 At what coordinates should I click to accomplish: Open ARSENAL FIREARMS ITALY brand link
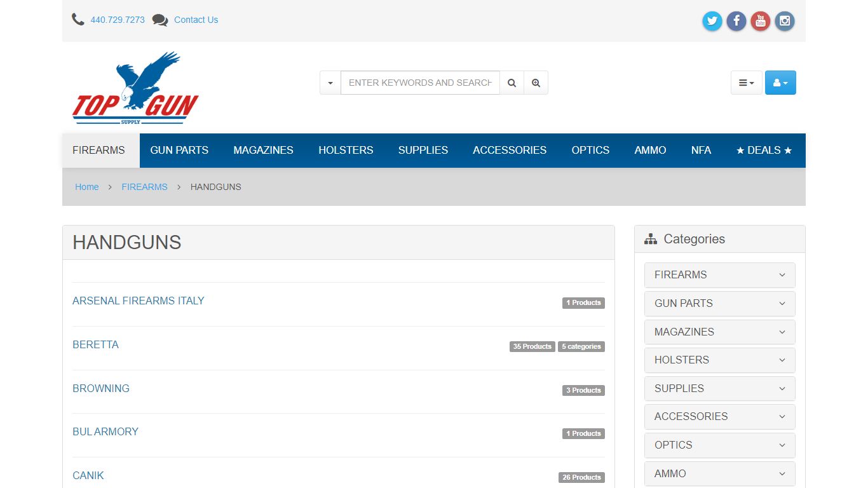139,301
